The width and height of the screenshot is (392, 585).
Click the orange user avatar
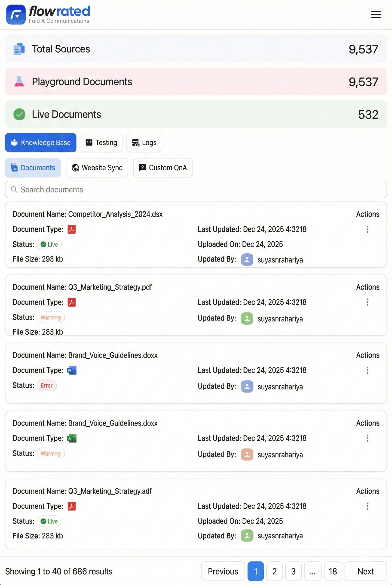coord(247,454)
